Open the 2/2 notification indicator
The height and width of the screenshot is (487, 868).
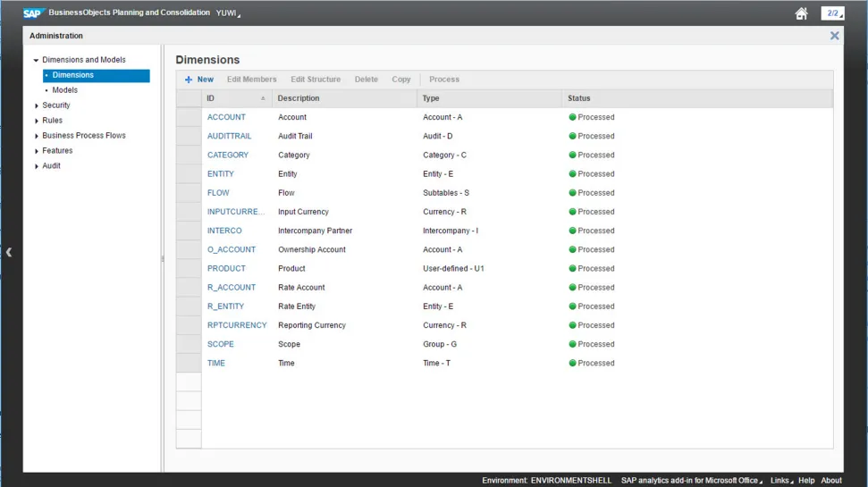(832, 13)
